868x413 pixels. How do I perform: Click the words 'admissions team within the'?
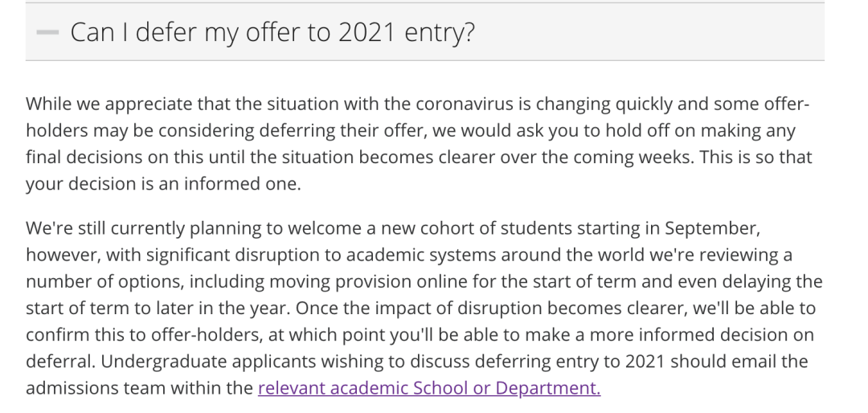(139, 388)
